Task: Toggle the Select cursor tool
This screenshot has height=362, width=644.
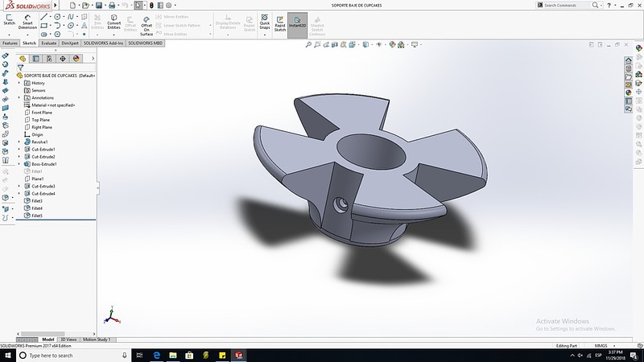Action: [138, 6]
